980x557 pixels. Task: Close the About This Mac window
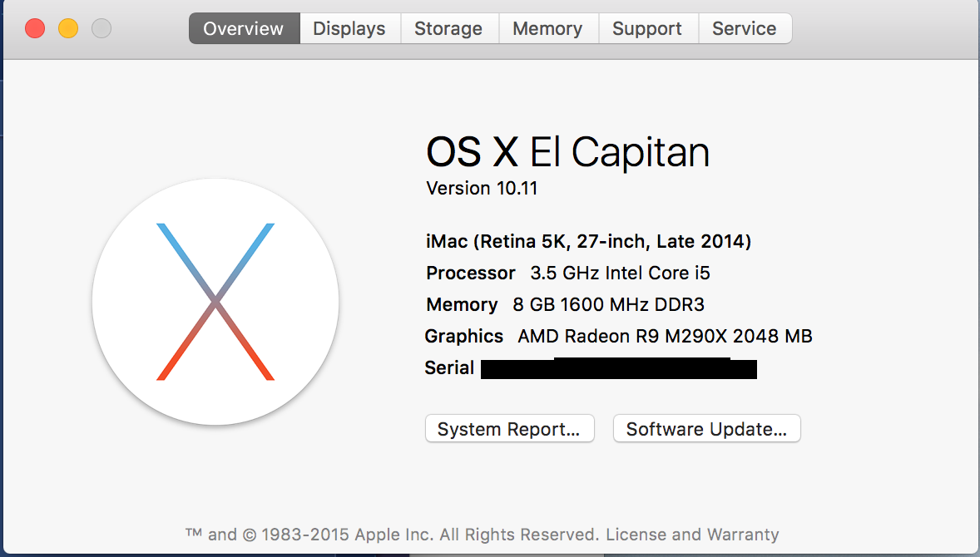click(x=35, y=29)
